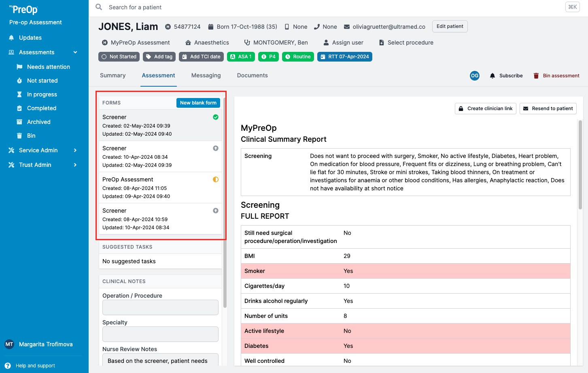Click the Specialty field

click(x=160, y=334)
